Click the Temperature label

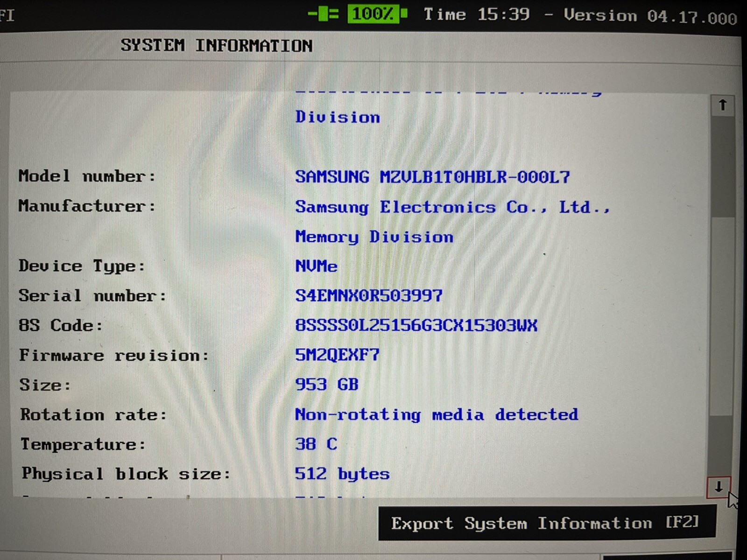(x=83, y=444)
